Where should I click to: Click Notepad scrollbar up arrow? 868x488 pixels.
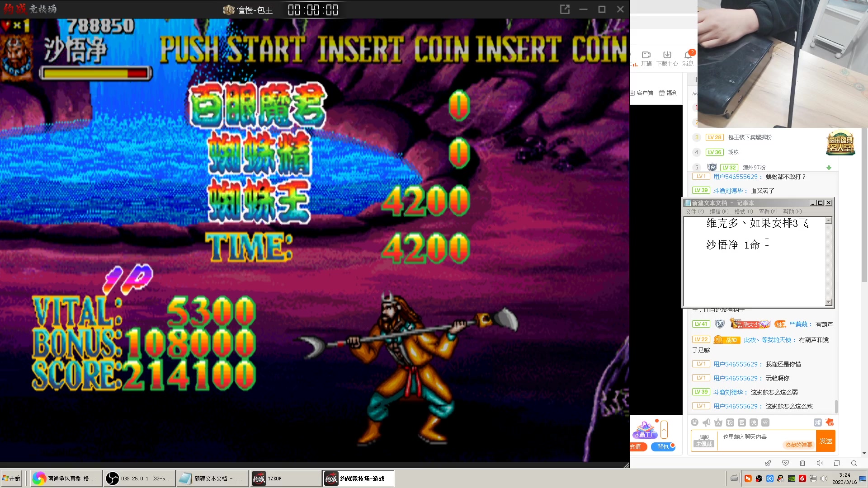point(829,221)
